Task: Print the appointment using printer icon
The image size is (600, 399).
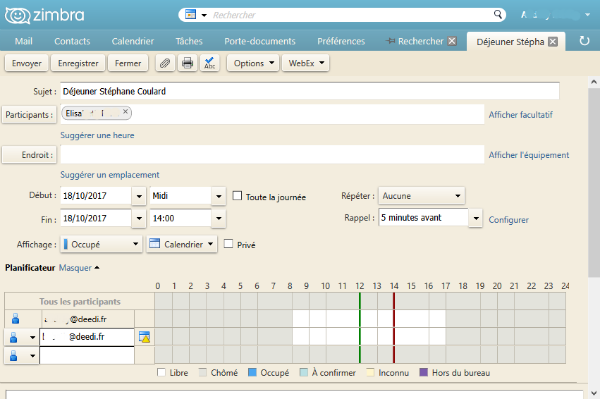Action: click(x=187, y=63)
